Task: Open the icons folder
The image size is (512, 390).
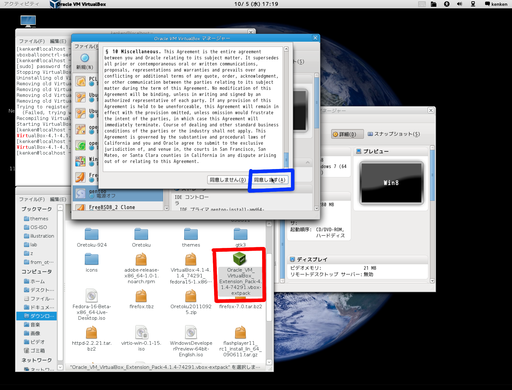Action: pyautogui.click(x=92, y=263)
